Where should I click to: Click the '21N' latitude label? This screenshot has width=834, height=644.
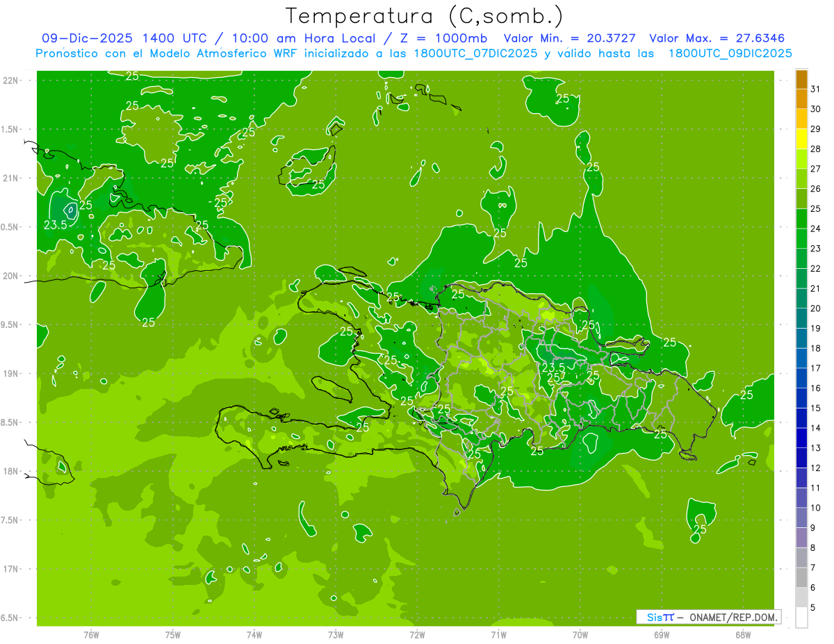tap(10, 178)
